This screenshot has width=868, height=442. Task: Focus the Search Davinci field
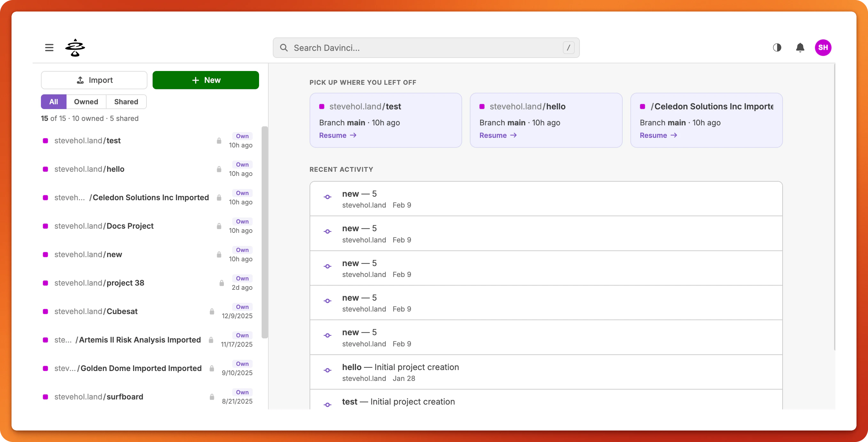[426, 48]
